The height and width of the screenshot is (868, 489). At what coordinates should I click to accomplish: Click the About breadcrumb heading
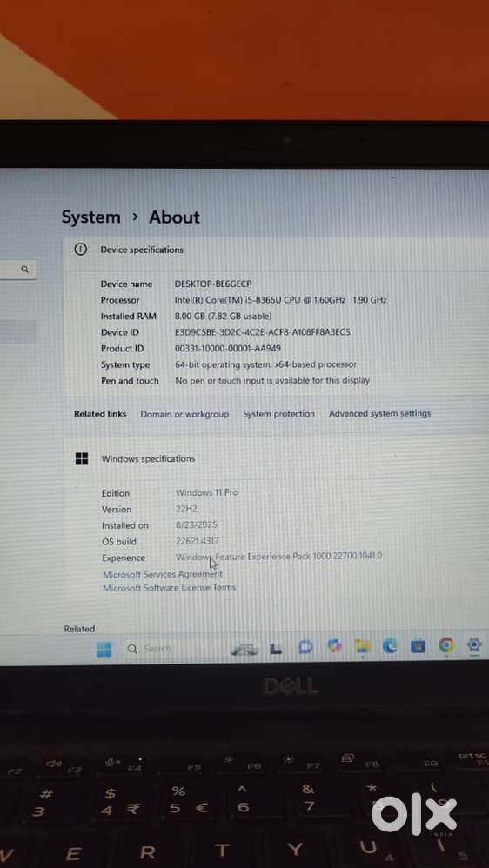pyautogui.click(x=174, y=217)
